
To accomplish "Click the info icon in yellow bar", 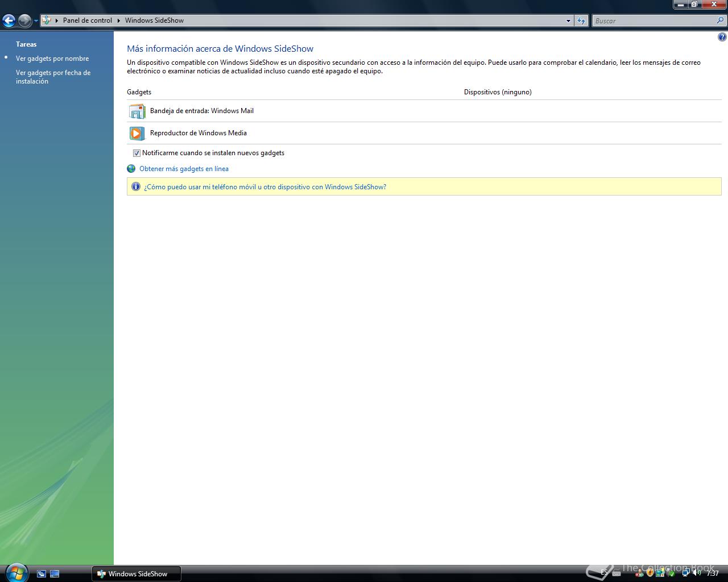I will coord(136,186).
